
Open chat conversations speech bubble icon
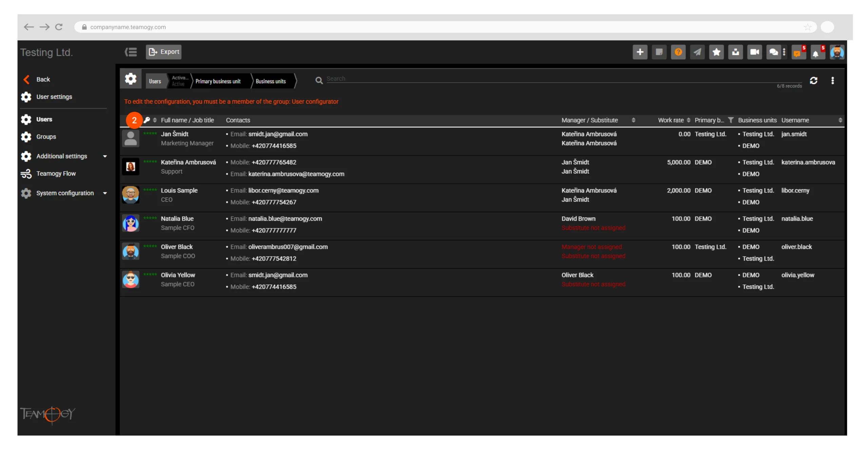tap(773, 52)
